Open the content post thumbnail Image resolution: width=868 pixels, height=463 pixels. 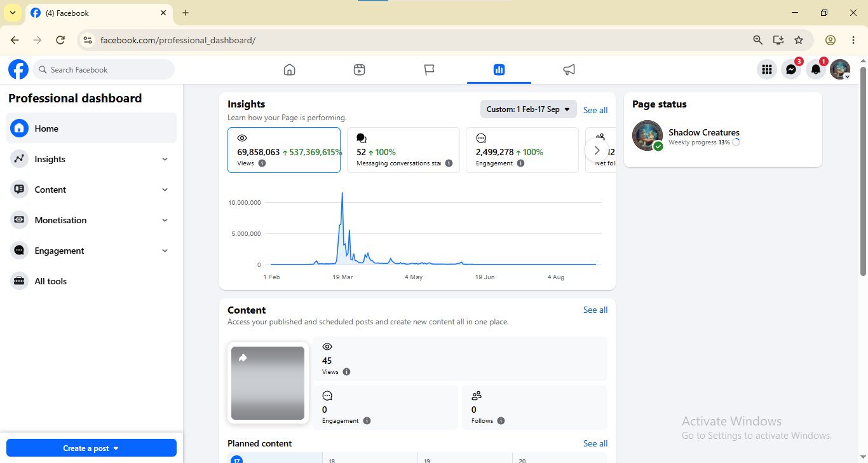(x=268, y=383)
